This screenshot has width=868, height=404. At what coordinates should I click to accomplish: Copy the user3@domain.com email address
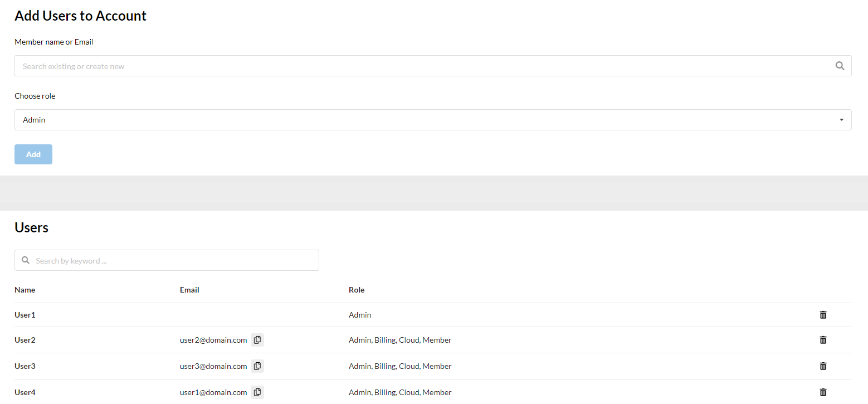257,366
